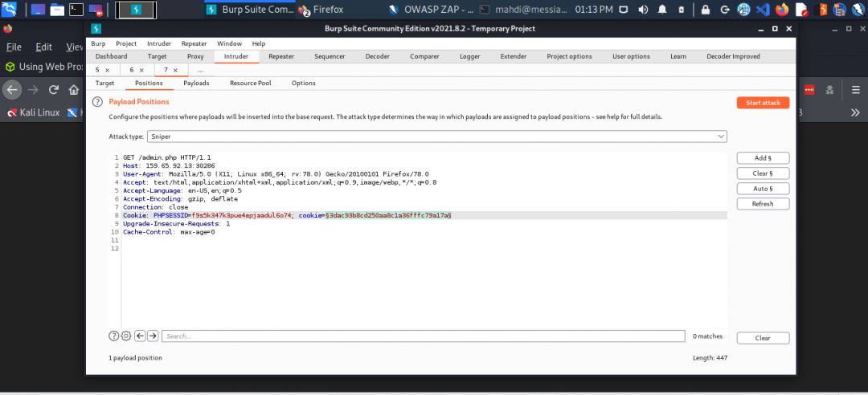Click the Auto § button
The height and width of the screenshot is (395, 868).
pyautogui.click(x=763, y=189)
